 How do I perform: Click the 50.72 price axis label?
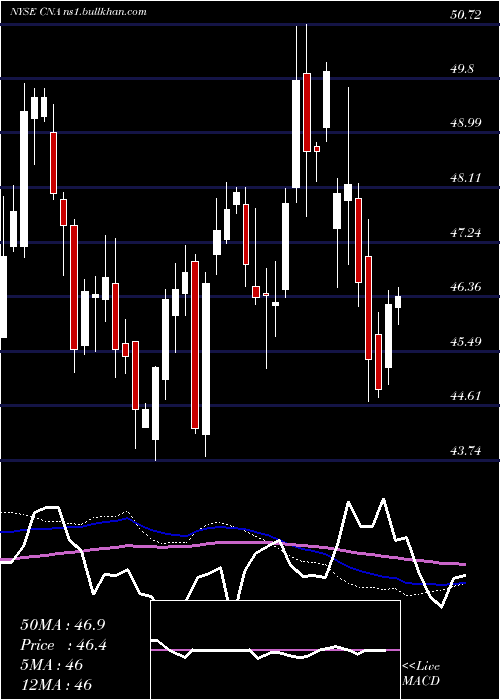(x=465, y=15)
